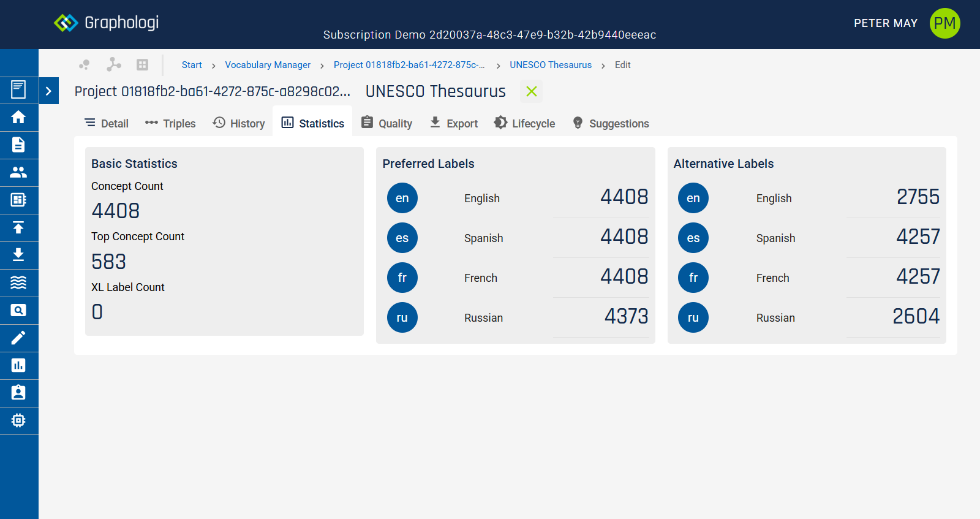This screenshot has width=980, height=519.
Task: Click English alternative label count 2755
Action: click(918, 197)
